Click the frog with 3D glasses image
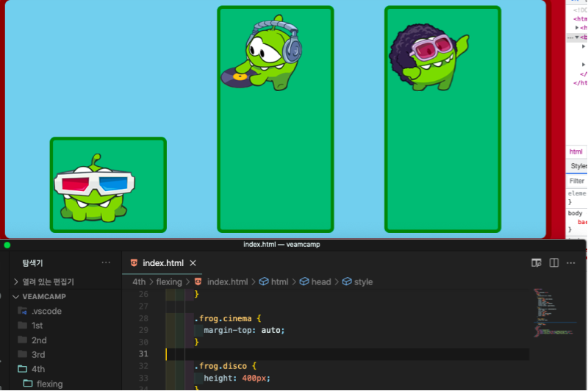The width and height of the screenshot is (588, 391). click(x=95, y=187)
